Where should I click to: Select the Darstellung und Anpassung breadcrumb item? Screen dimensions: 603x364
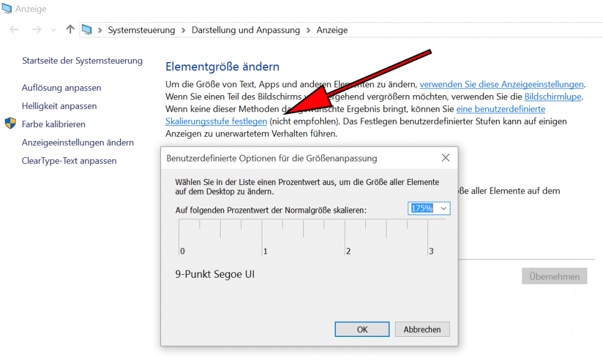(245, 30)
